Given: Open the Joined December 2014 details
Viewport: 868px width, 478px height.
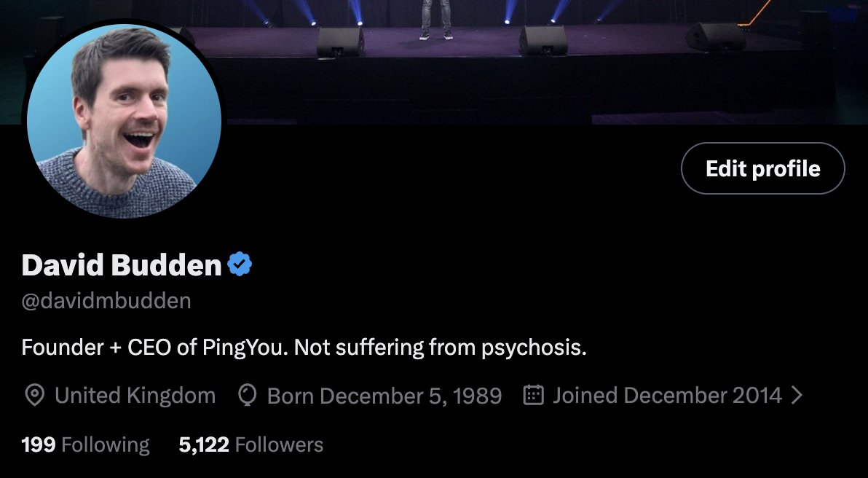Looking at the screenshot, I should coord(667,396).
